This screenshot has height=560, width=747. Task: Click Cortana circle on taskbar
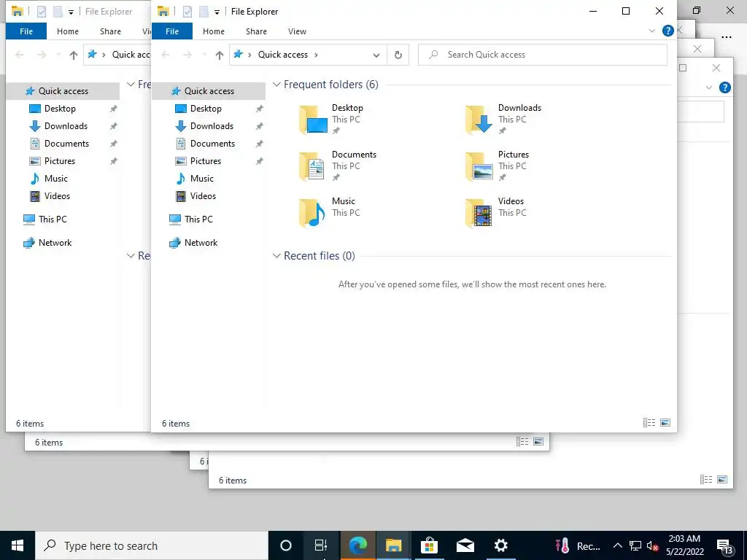[x=286, y=545]
